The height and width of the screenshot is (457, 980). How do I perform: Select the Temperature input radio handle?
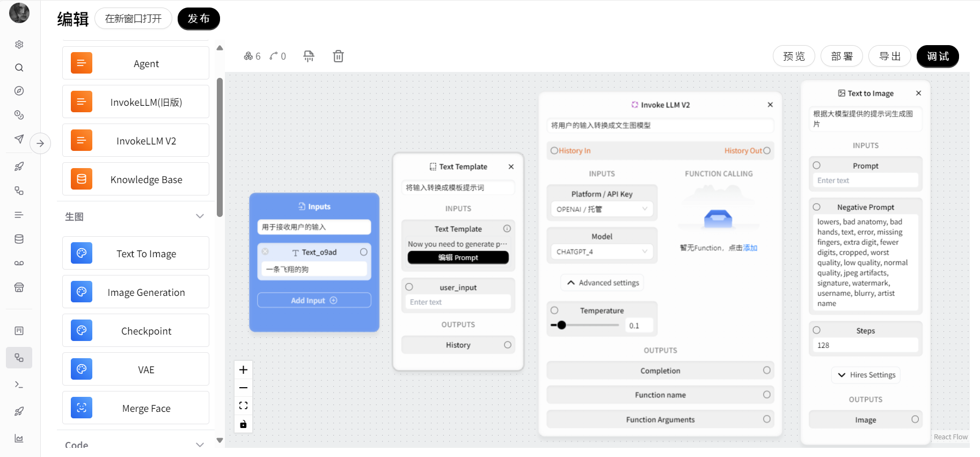[x=554, y=310]
